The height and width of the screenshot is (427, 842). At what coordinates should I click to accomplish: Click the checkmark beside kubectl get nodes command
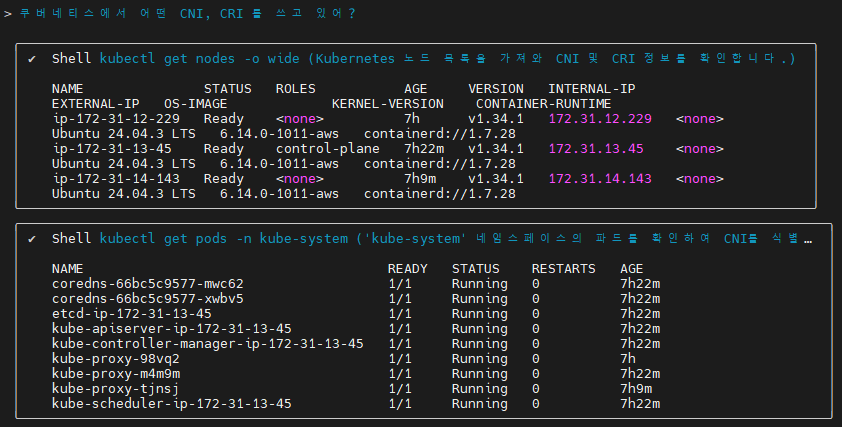[x=32, y=59]
